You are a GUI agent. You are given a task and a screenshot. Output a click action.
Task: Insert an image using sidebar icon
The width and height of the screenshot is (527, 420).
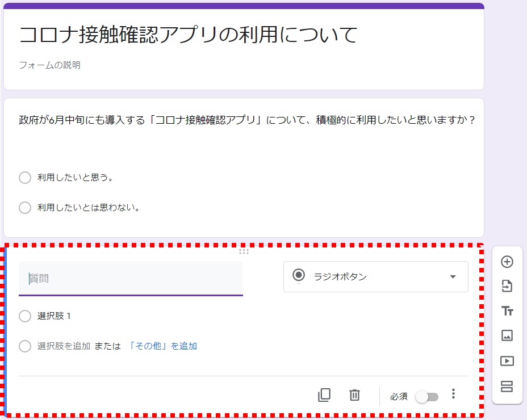507,335
